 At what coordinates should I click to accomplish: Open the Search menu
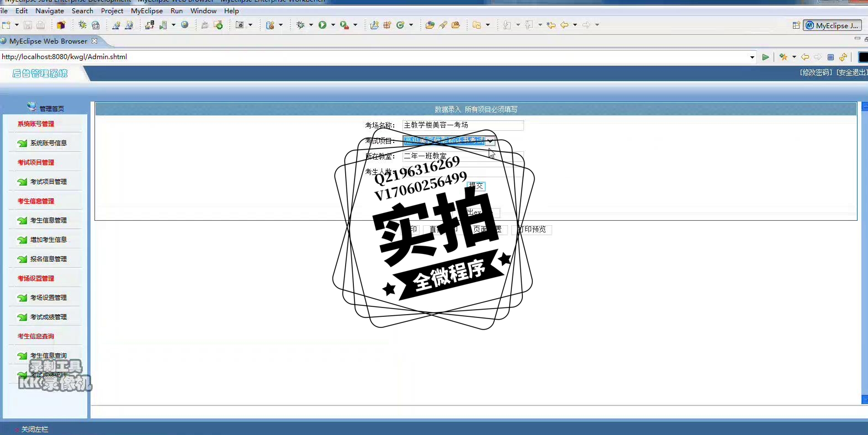coord(82,10)
